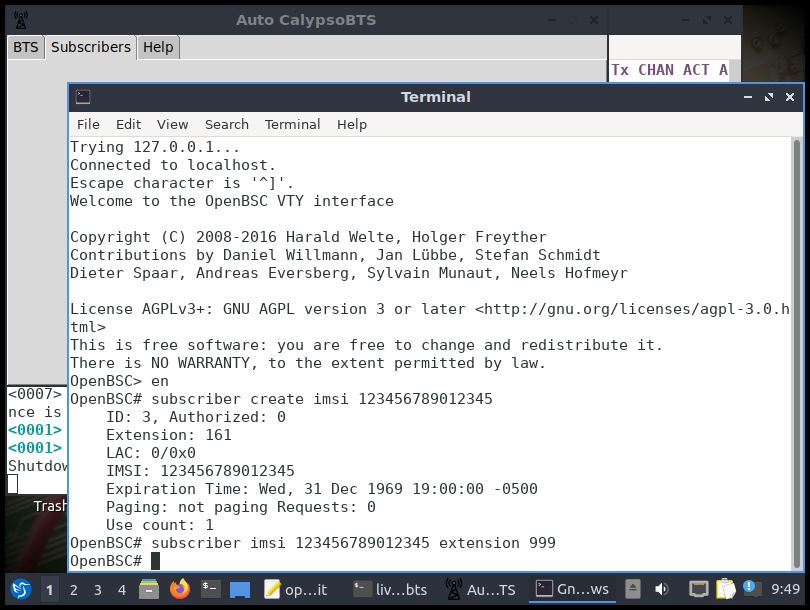Click the Copyright 2008-2016 line
Viewport: 810px width, 610px height.
pyautogui.click(x=308, y=237)
